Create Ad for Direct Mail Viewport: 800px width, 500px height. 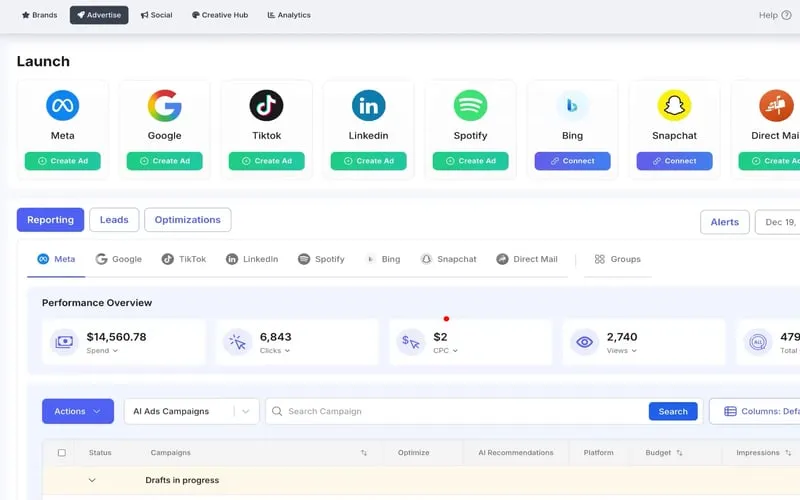coord(769,161)
